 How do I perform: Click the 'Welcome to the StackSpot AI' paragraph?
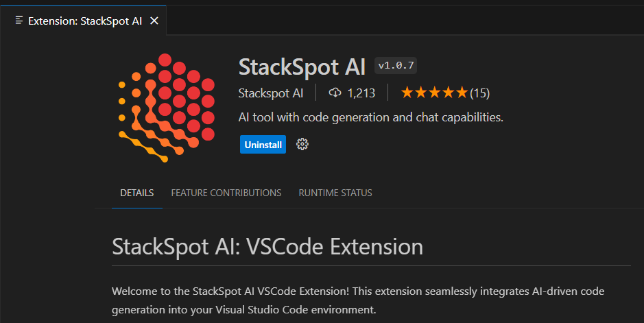(358, 300)
